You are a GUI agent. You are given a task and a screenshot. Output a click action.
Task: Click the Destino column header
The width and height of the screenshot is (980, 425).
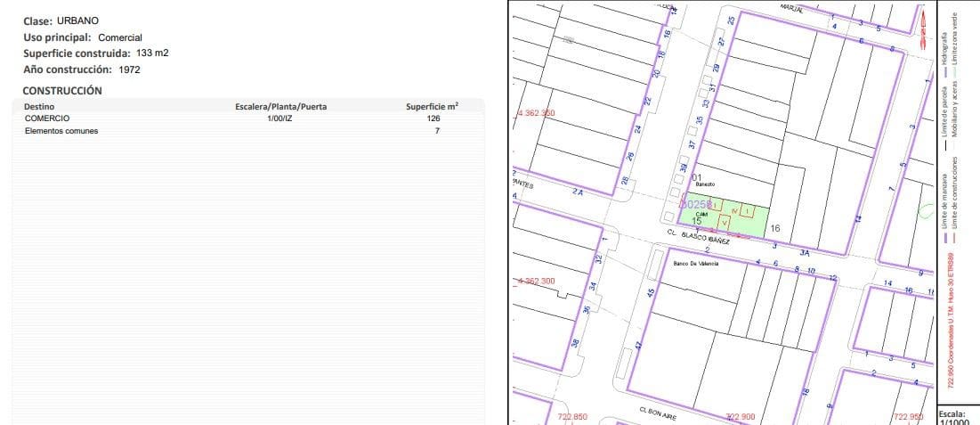(x=39, y=106)
